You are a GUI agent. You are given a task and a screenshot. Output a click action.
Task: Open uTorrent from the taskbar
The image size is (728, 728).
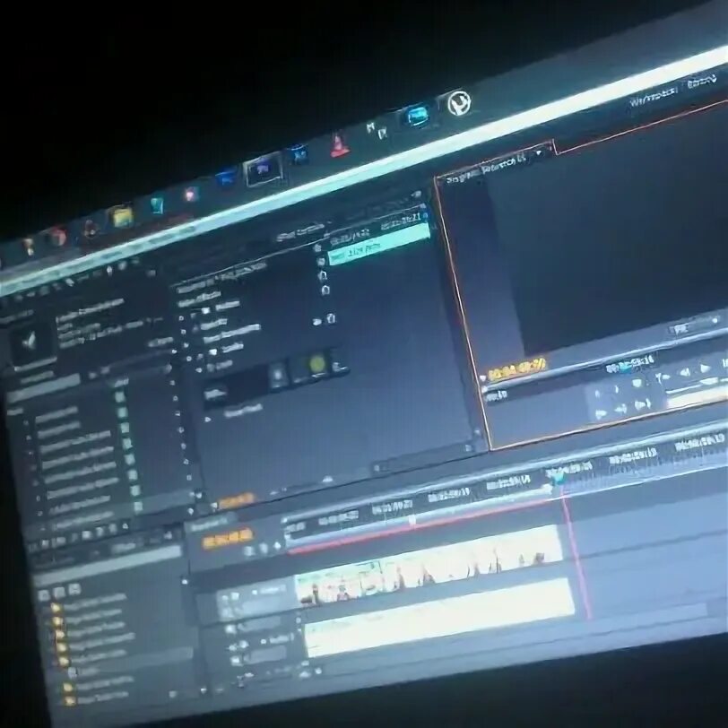[x=459, y=103]
